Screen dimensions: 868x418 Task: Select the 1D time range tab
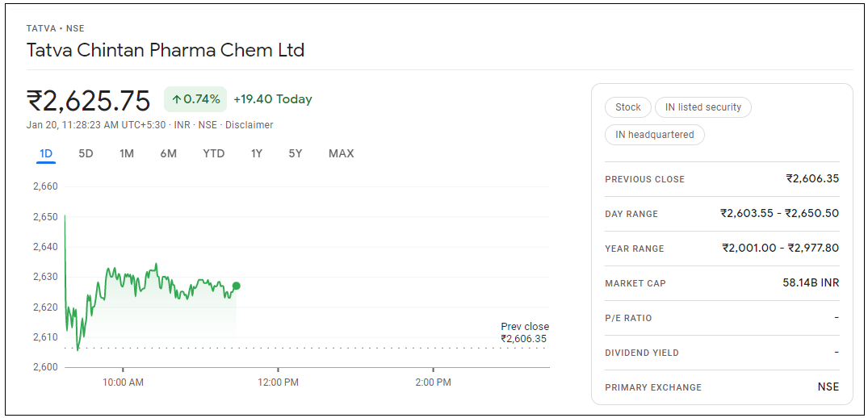[46, 153]
